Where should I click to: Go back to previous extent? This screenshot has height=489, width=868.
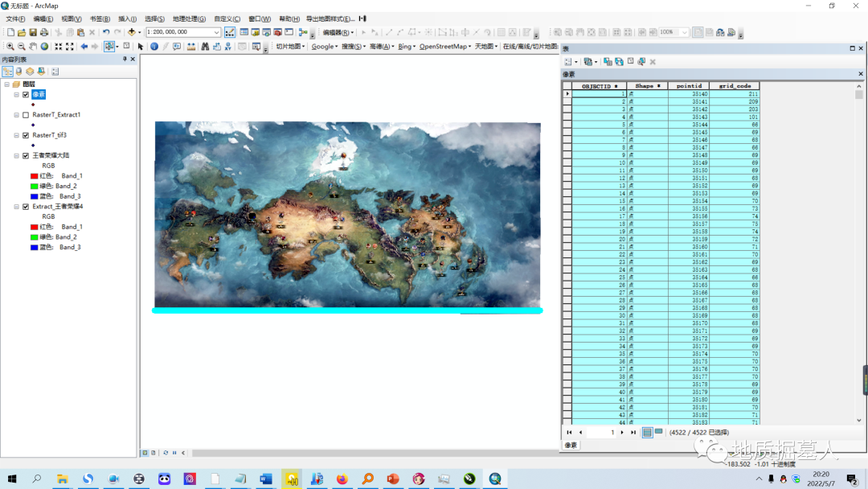[84, 47]
